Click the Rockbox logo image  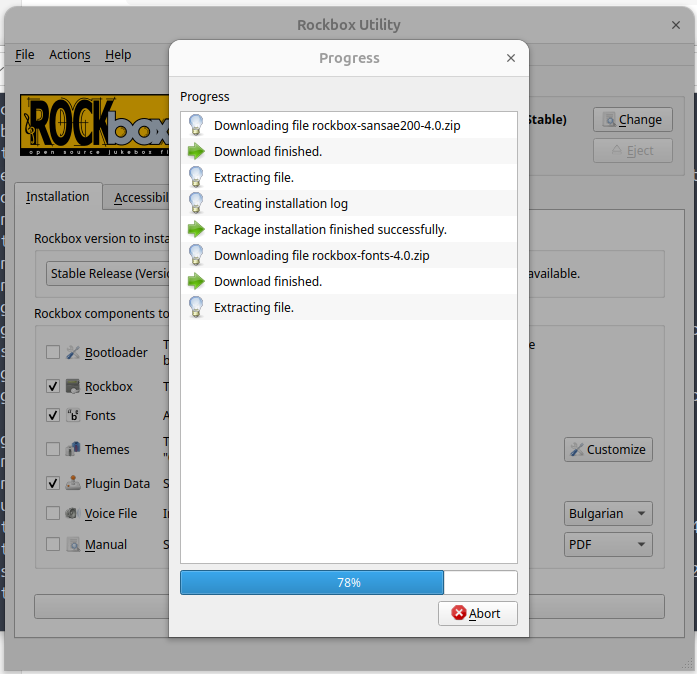[x=94, y=125]
